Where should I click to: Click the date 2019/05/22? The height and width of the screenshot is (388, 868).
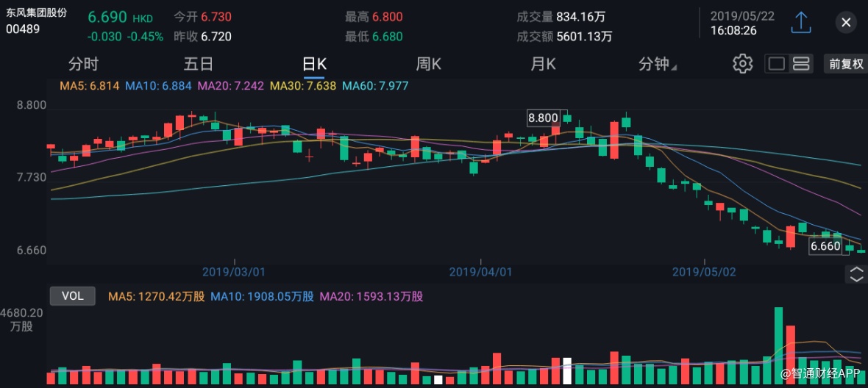click(742, 16)
